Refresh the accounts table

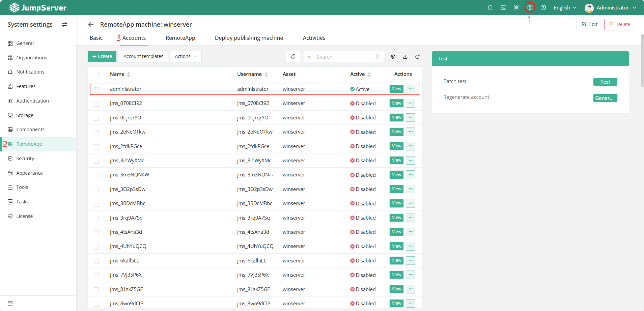click(x=417, y=57)
